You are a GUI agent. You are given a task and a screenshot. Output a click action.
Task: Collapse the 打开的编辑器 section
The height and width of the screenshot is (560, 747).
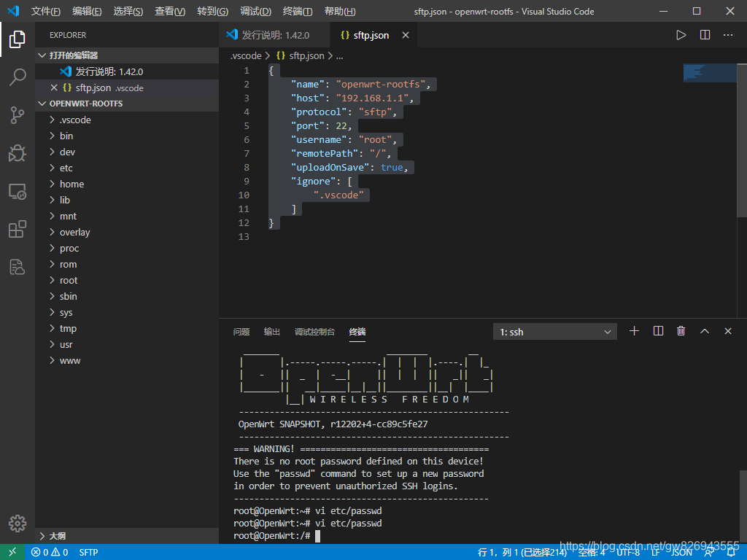tap(127, 55)
